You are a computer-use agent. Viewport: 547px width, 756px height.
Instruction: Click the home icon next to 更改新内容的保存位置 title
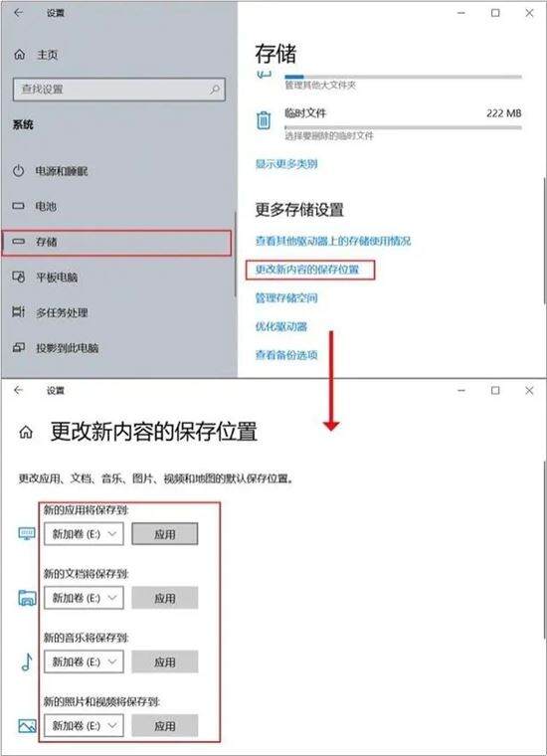26,433
